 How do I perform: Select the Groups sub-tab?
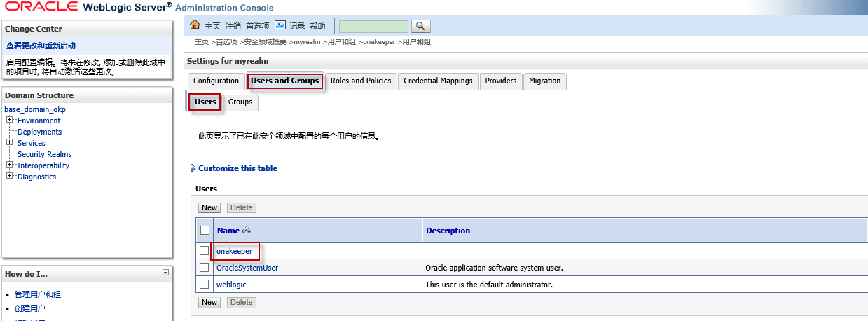[240, 102]
